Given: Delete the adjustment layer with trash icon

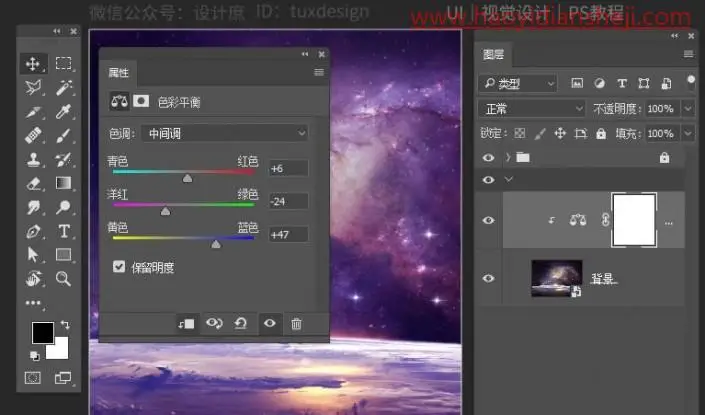Looking at the screenshot, I should 296,324.
